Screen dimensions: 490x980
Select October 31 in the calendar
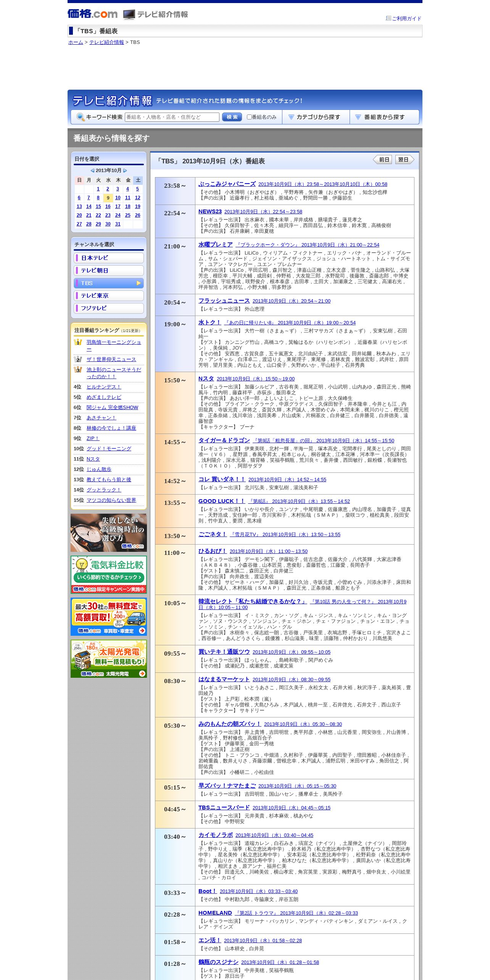[x=118, y=224]
